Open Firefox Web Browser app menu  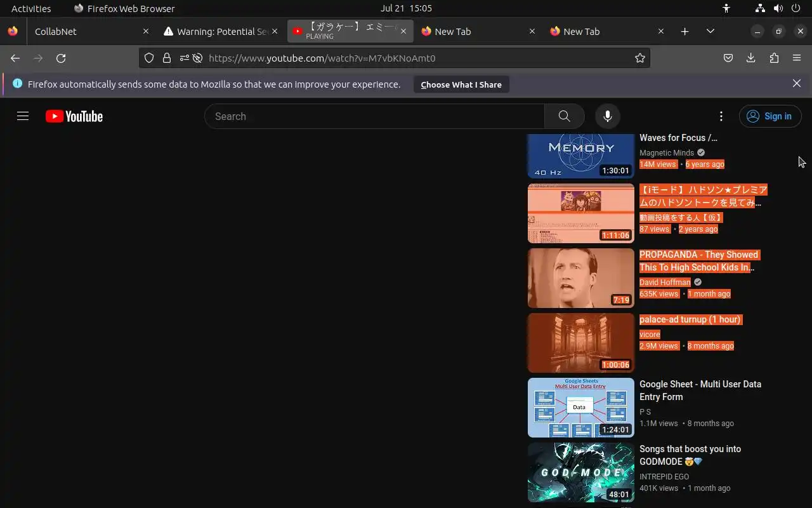tap(124, 8)
